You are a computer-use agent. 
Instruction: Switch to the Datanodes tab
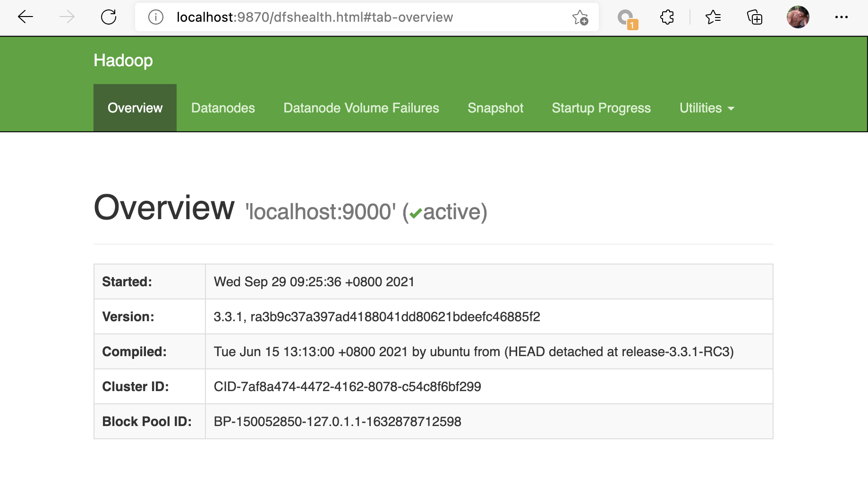(x=223, y=108)
